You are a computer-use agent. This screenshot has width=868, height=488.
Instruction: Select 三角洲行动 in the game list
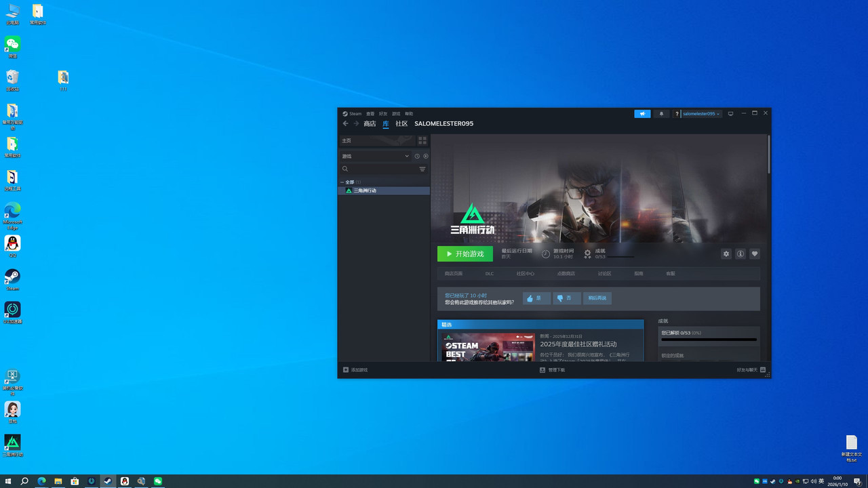[x=384, y=190]
